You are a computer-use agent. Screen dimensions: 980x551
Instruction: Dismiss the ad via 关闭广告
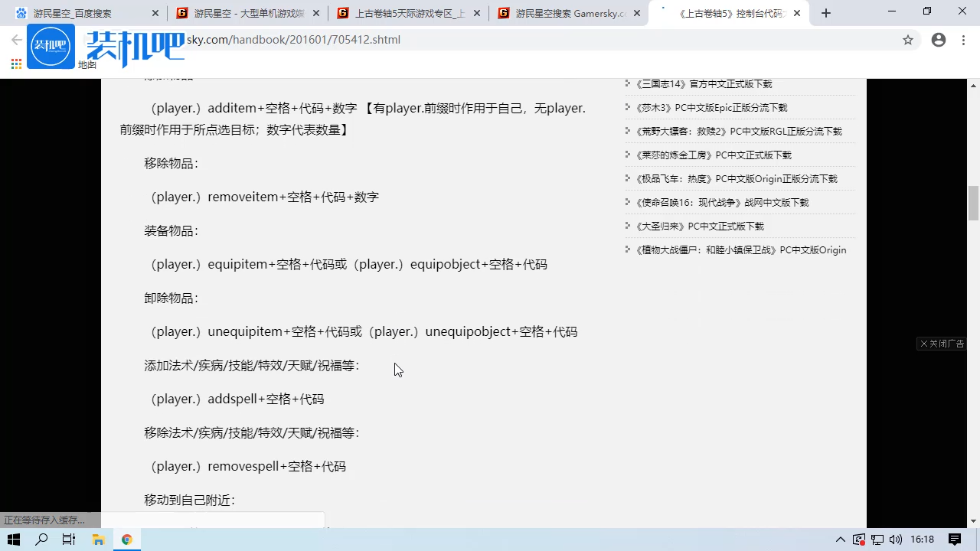(940, 343)
